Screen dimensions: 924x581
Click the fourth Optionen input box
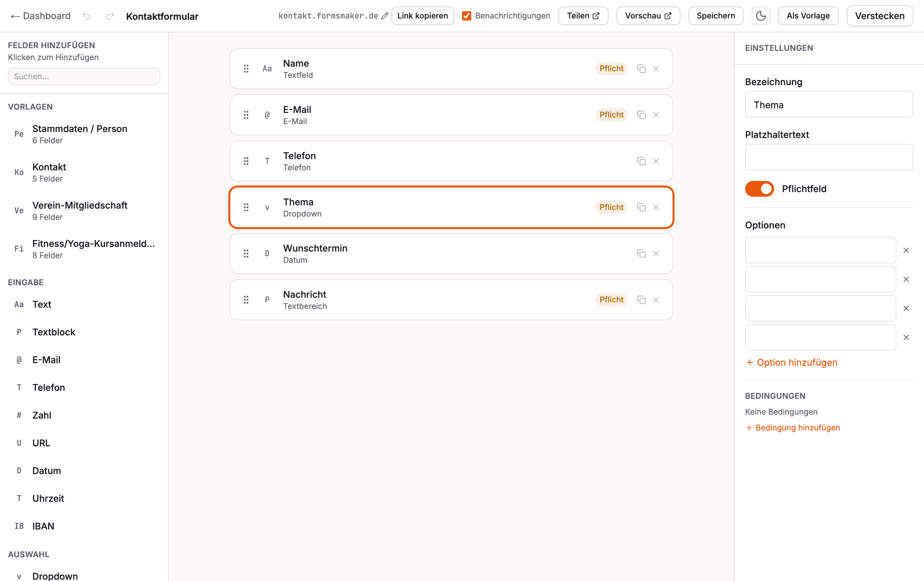click(x=820, y=337)
